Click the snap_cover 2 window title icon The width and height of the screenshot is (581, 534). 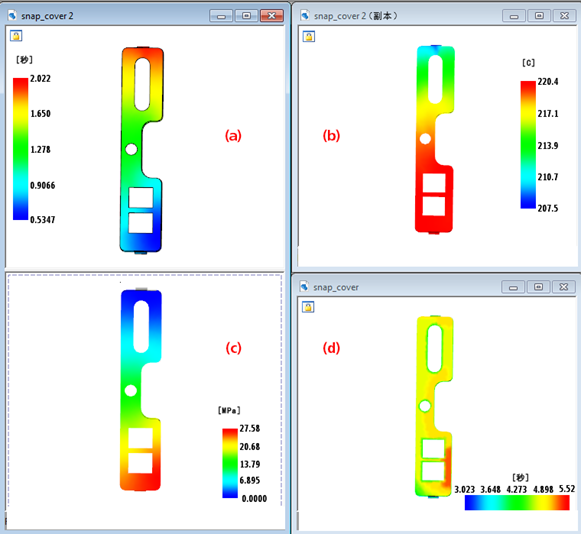[x=12, y=16]
